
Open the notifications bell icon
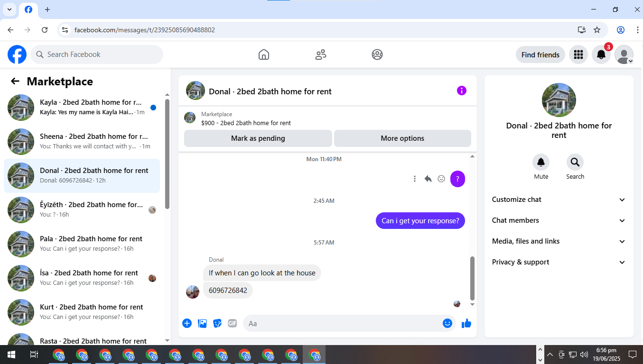tap(601, 55)
